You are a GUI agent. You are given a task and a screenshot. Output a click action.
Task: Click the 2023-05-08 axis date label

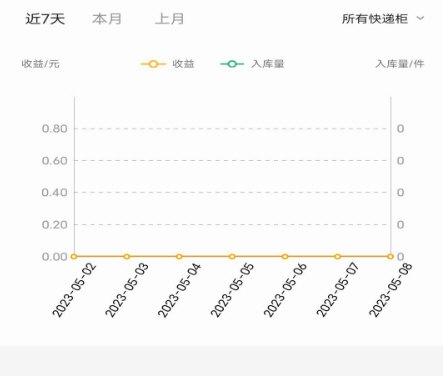coord(391,290)
